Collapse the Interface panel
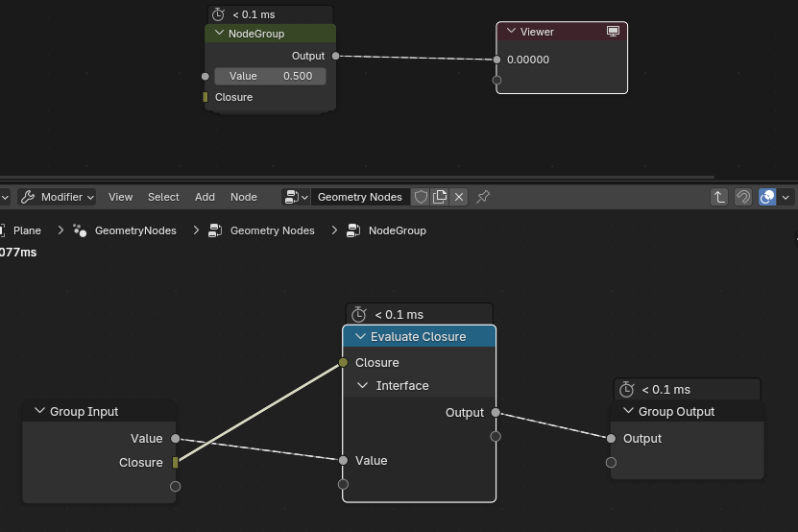 coord(362,385)
